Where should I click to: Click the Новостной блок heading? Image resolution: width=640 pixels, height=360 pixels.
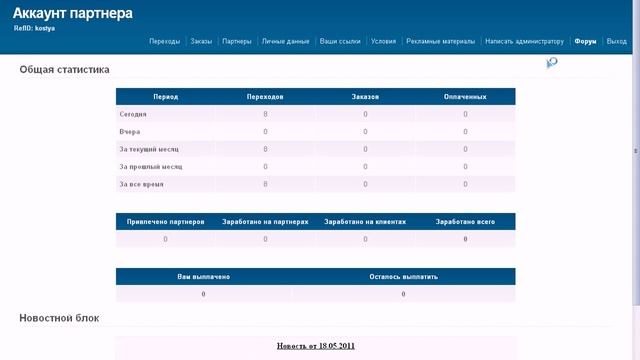(x=59, y=318)
